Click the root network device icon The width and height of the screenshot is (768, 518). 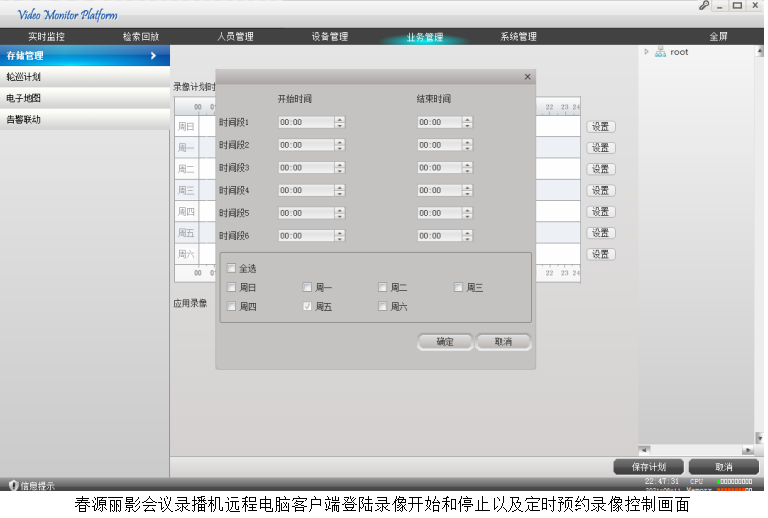pyautogui.click(x=660, y=52)
